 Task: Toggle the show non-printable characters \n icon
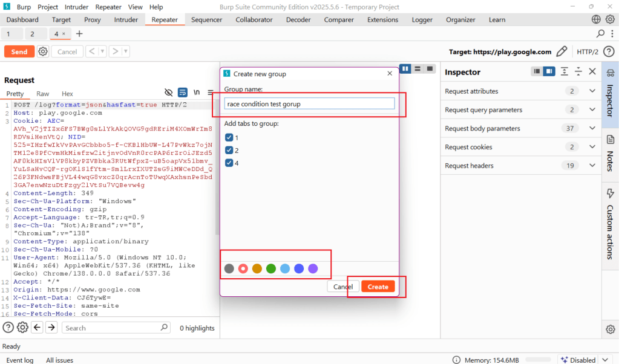pyautogui.click(x=197, y=93)
